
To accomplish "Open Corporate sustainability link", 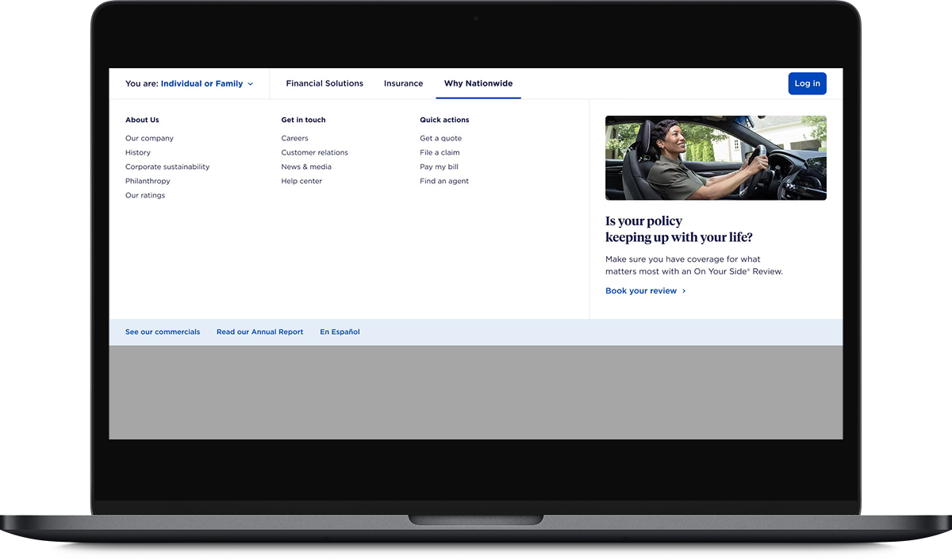I will (167, 167).
